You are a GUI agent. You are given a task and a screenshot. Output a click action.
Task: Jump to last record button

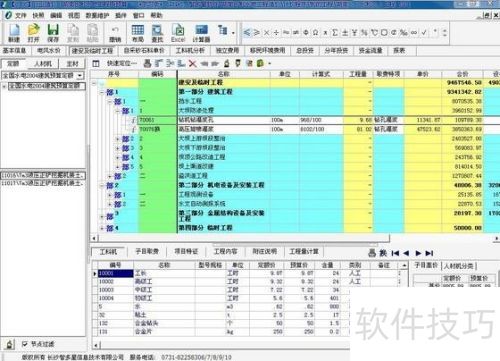point(429,253)
